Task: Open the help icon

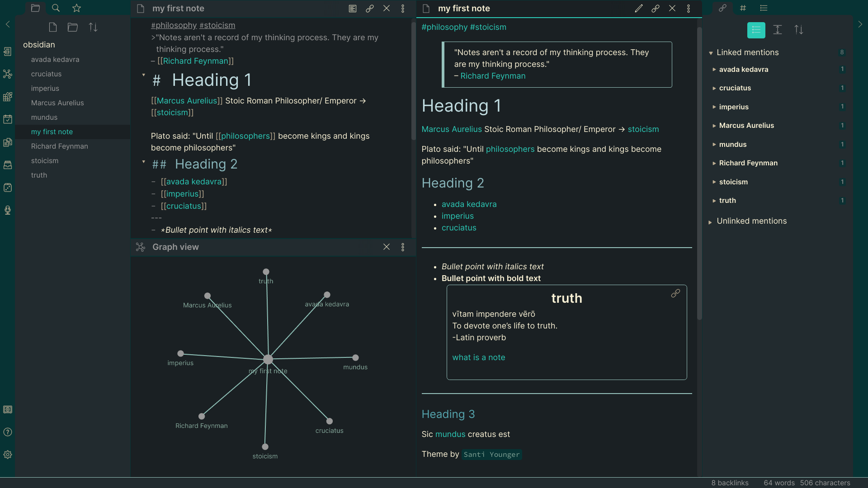Action: 8,432
